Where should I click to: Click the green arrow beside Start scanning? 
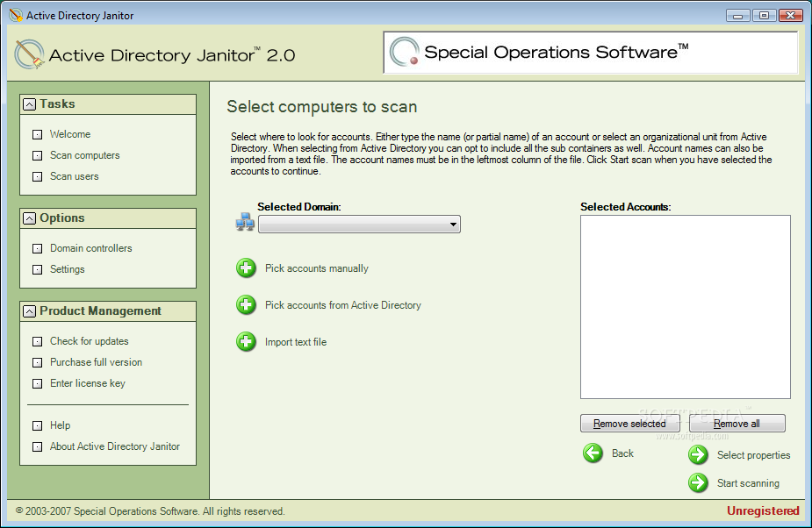698,483
